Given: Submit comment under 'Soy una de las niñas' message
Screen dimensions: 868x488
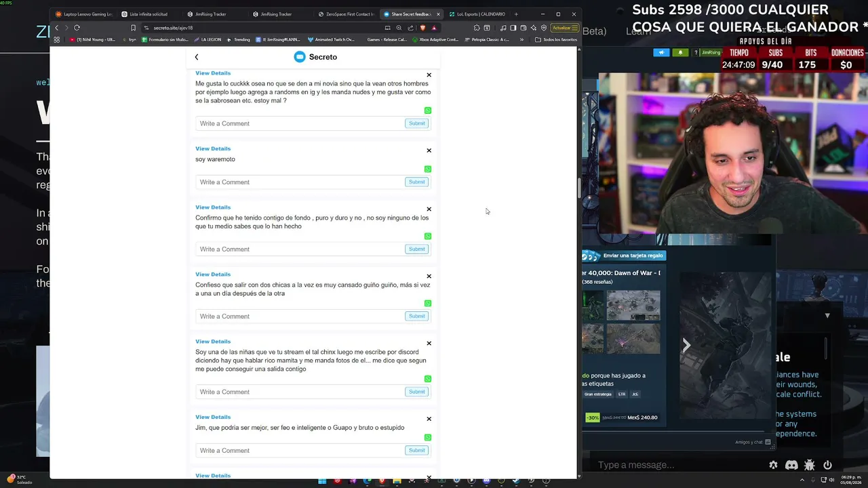Looking at the screenshot, I should [x=416, y=392].
